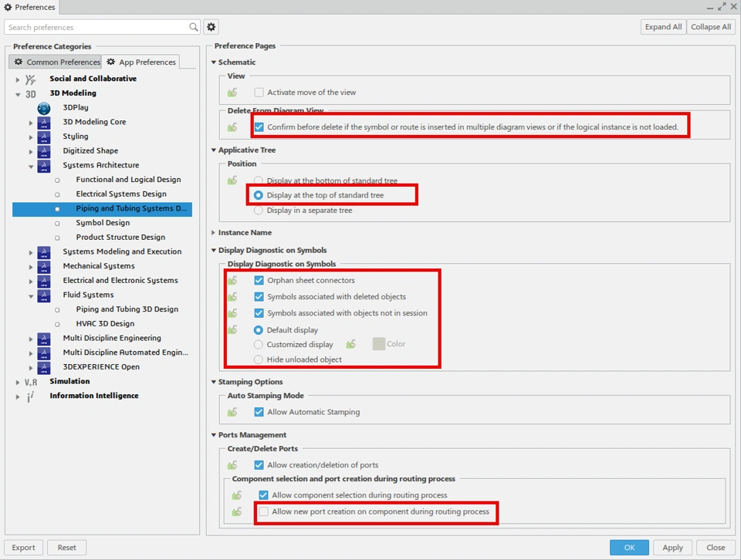This screenshot has height=560, width=741.
Task: Click the Collapse All button
Action: (x=711, y=27)
